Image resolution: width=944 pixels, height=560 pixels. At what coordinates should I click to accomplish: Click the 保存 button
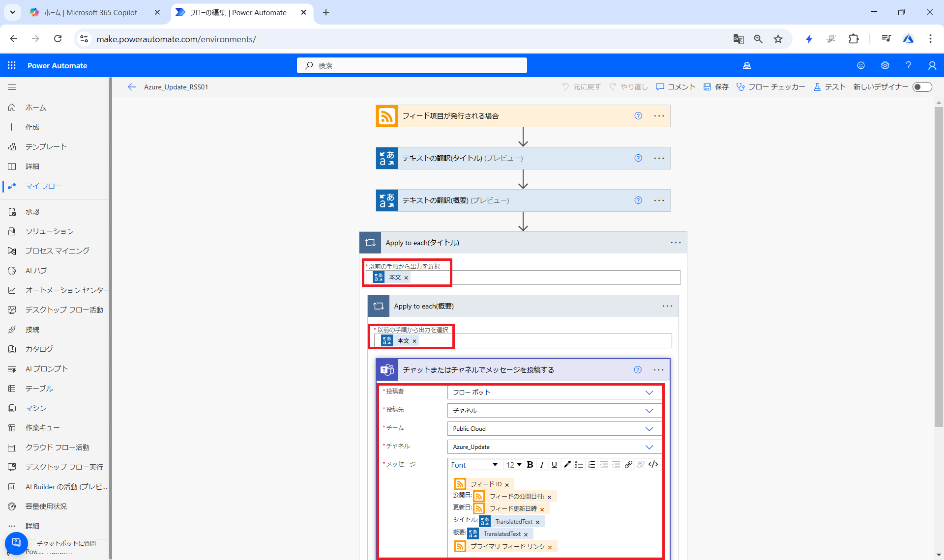tap(716, 87)
